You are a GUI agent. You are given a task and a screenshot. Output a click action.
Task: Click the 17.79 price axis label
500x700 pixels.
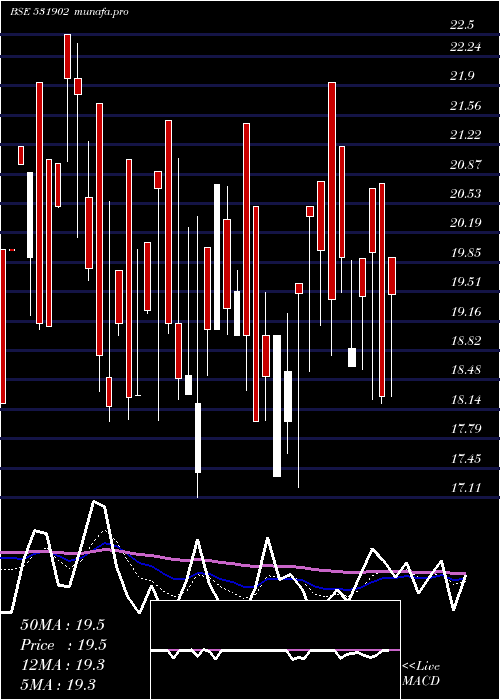tap(466, 429)
